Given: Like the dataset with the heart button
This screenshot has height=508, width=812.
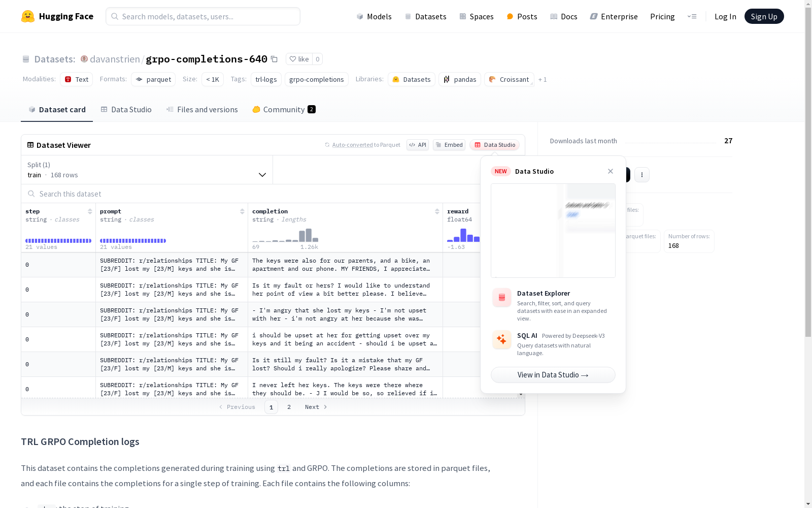Looking at the screenshot, I should 299,59.
